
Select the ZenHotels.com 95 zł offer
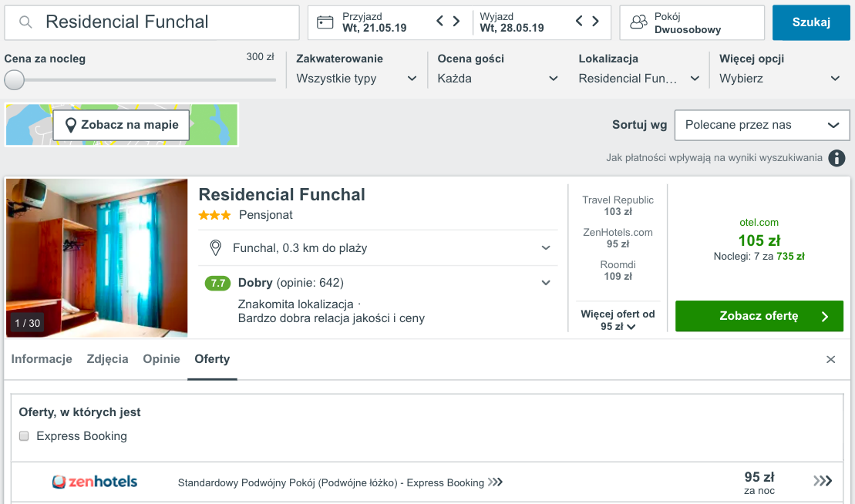point(618,238)
